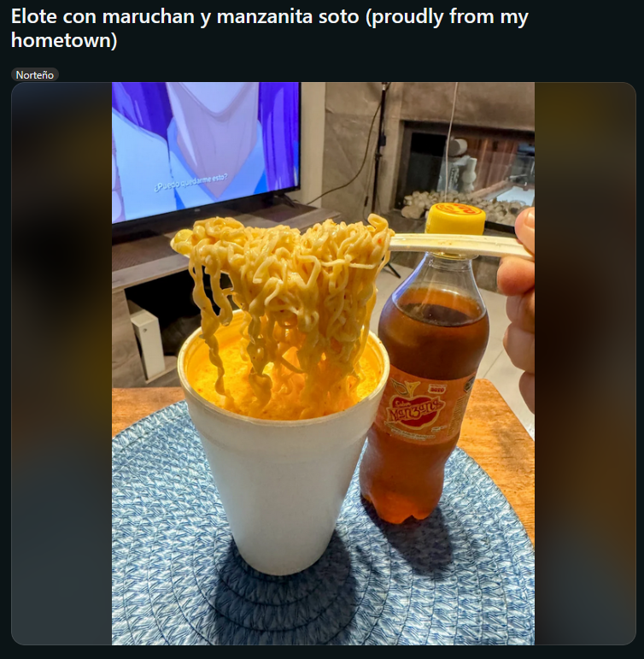Click the word 'hometown)' in the title
Viewport: 644px width, 659px height.
click(x=64, y=41)
